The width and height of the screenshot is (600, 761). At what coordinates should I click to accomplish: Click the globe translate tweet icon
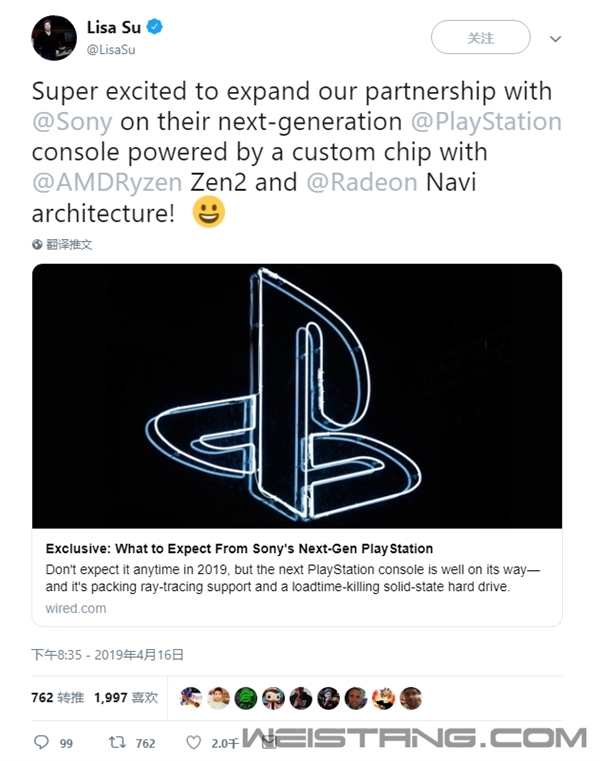pos(37,245)
